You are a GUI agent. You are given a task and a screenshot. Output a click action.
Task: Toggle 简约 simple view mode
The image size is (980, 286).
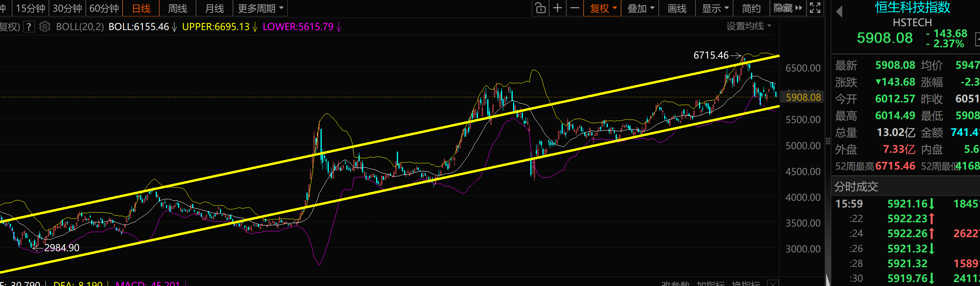(x=751, y=8)
